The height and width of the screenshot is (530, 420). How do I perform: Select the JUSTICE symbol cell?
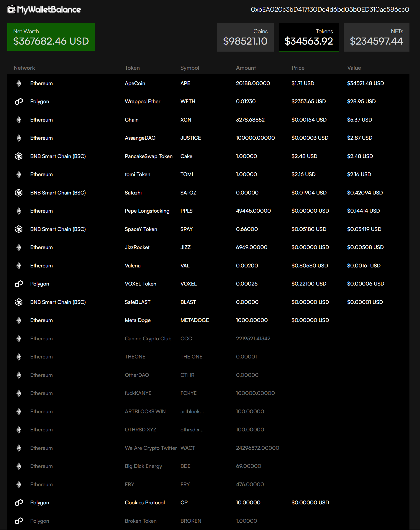[x=191, y=138]
